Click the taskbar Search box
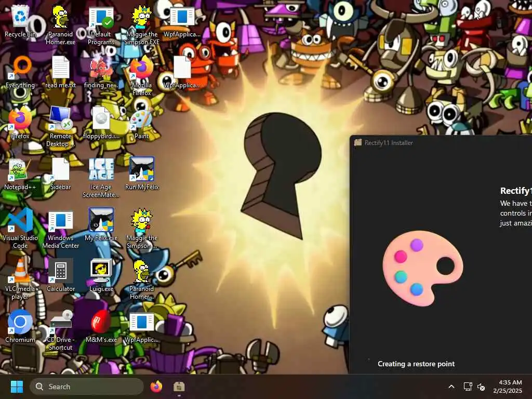Screen dimensions: 532x399 tap(87, 387)
